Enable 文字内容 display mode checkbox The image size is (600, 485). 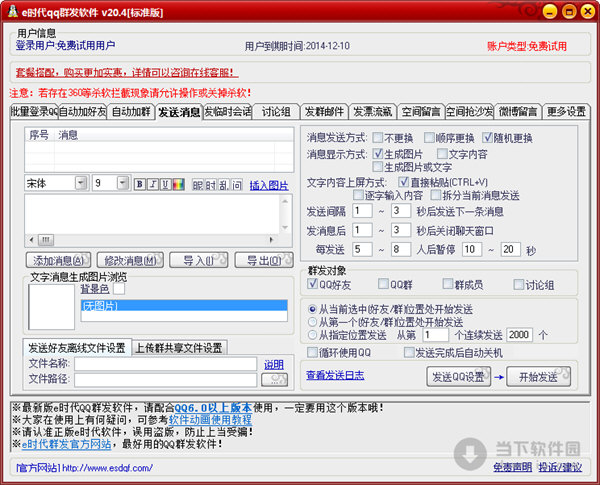[442, 154]
